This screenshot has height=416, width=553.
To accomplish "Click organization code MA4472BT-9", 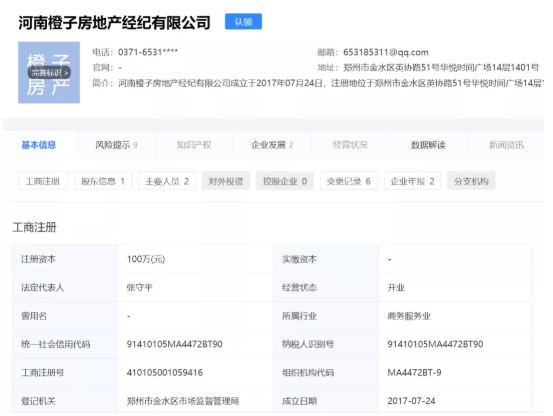I will pyautogui.click(x=414, y=373).
